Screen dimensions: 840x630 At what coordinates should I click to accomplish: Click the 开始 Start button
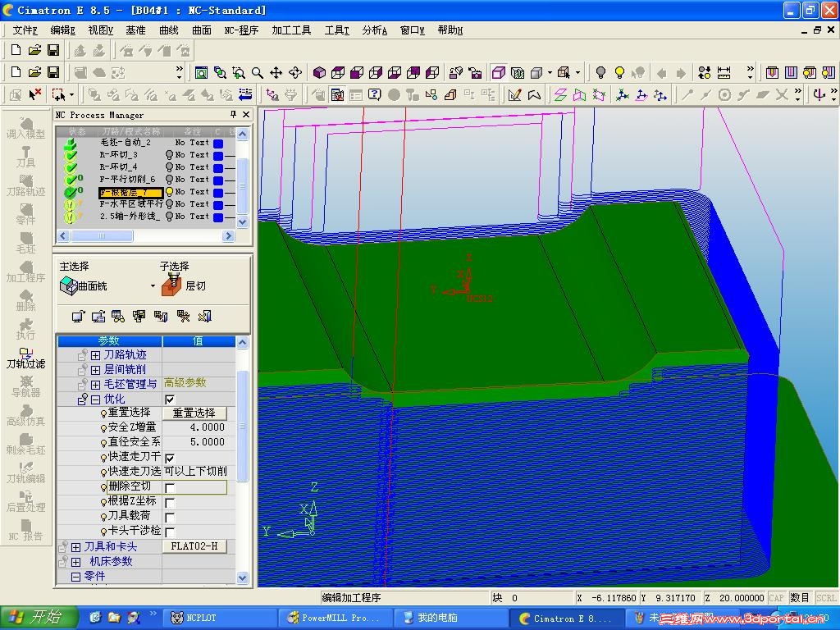pos(39,618)
